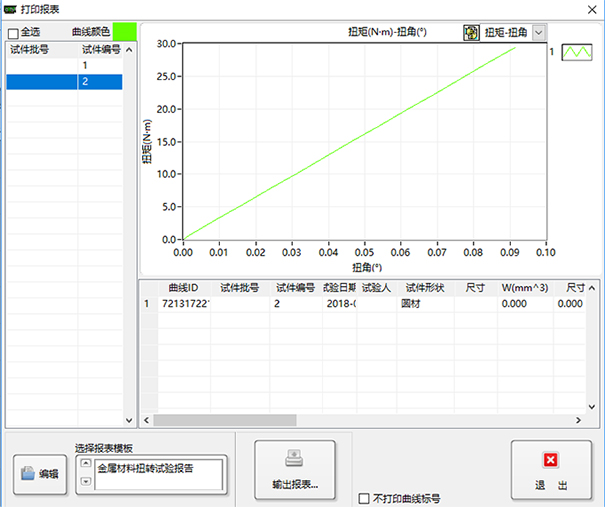Viewport: 605px width, 507px height.
Task: Click template selector up arrow
Action: point(85,465)
